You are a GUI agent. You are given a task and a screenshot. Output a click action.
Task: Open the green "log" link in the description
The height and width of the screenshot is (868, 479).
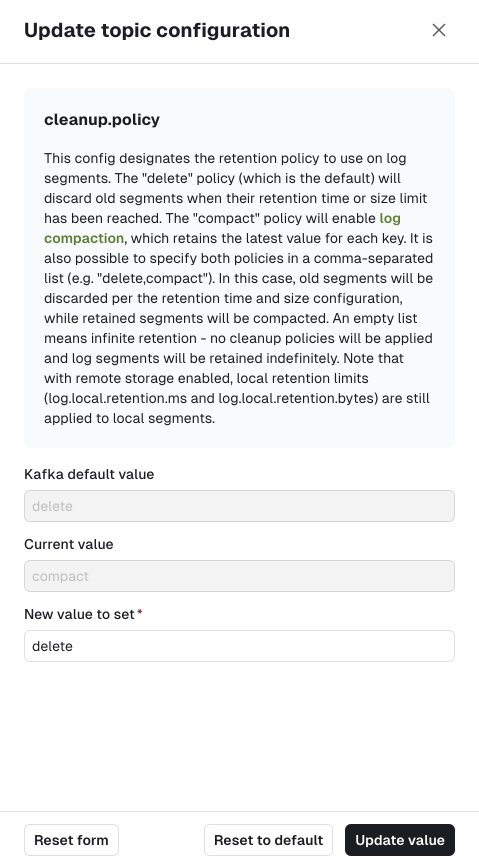click(x=390, y=218)
